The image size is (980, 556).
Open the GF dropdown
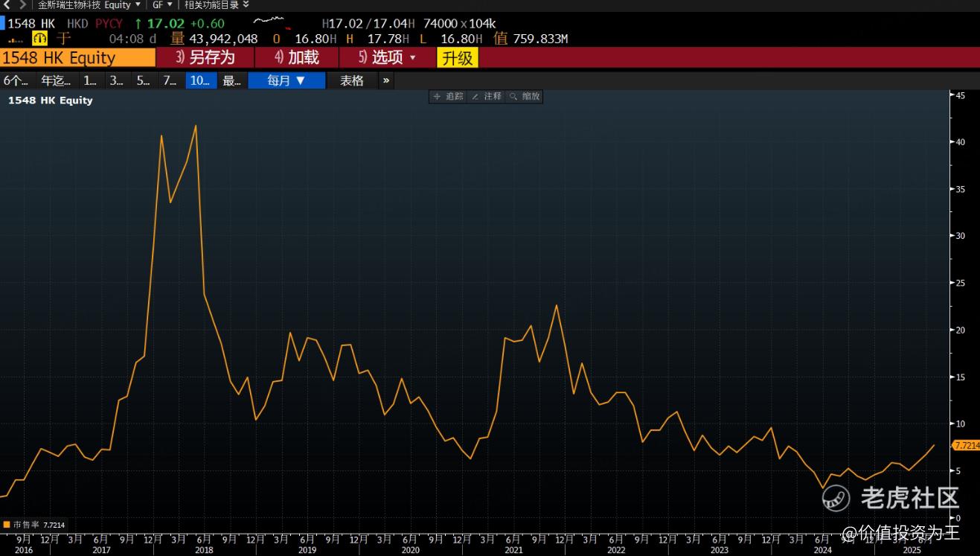click(162, 4)
